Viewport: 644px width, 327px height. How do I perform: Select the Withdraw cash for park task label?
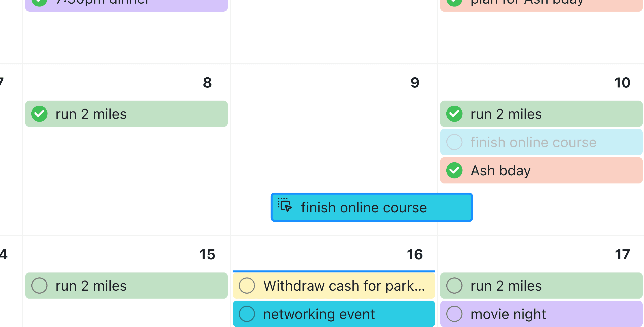344,286
